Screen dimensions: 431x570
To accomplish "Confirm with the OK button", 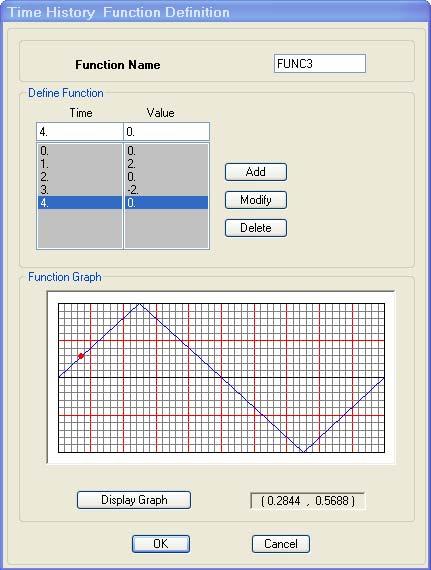I will tap(161, 544).
